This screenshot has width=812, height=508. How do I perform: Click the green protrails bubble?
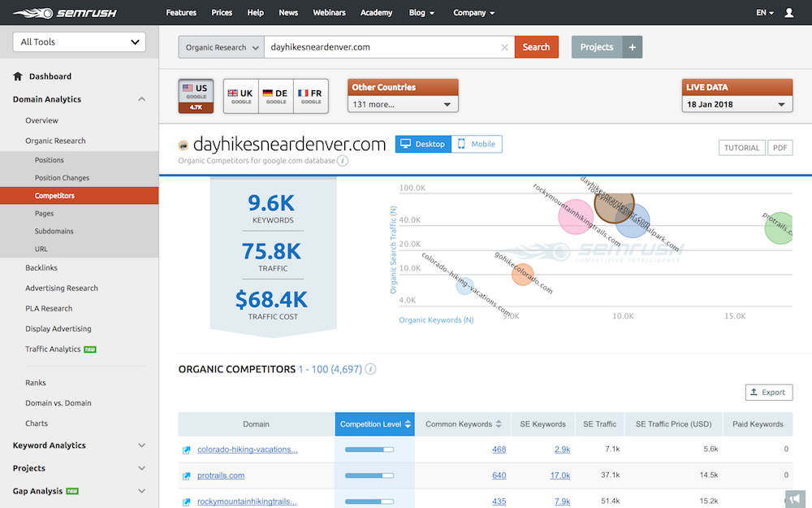tap(780, 228)
